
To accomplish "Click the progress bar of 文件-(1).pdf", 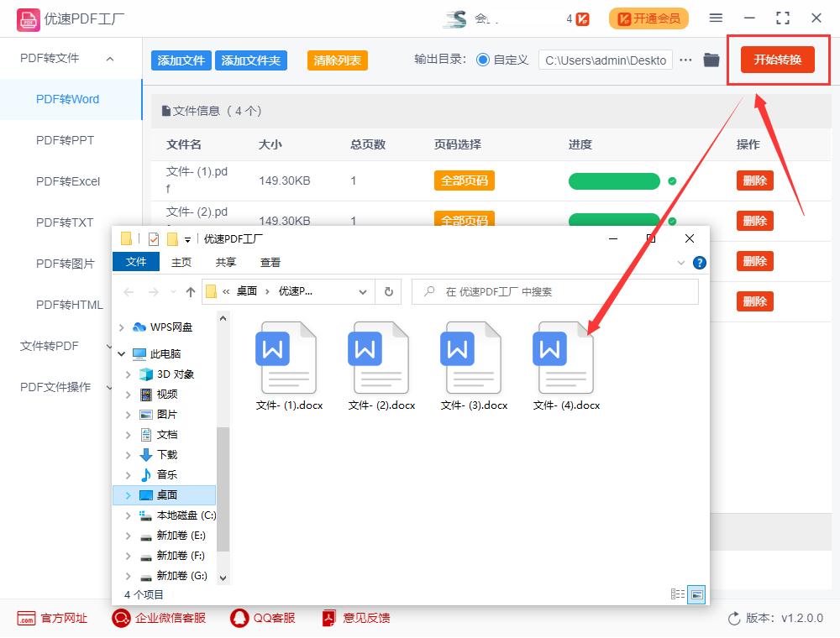I will click(614, 180).
